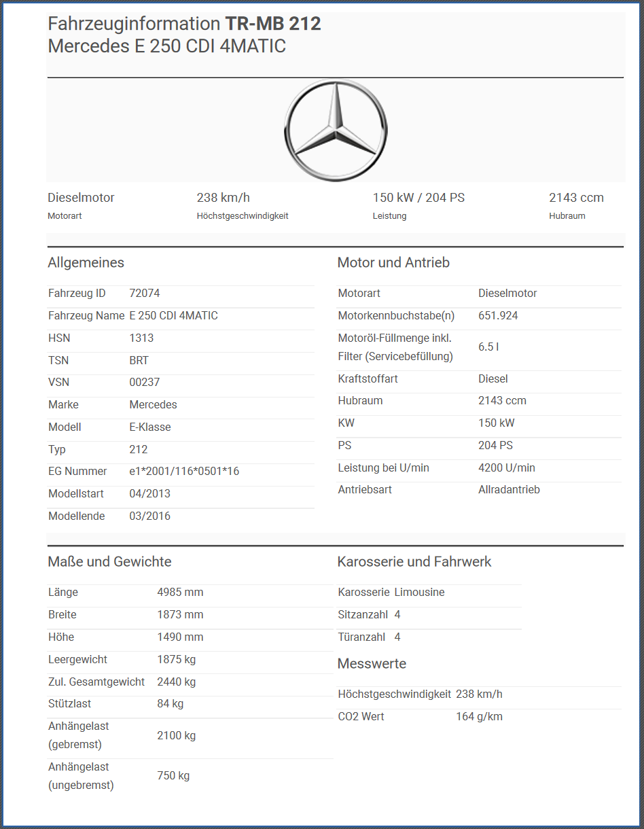
Task: Select the Anhängelast gebremst value 2100 kg
Action: [176, 736]
